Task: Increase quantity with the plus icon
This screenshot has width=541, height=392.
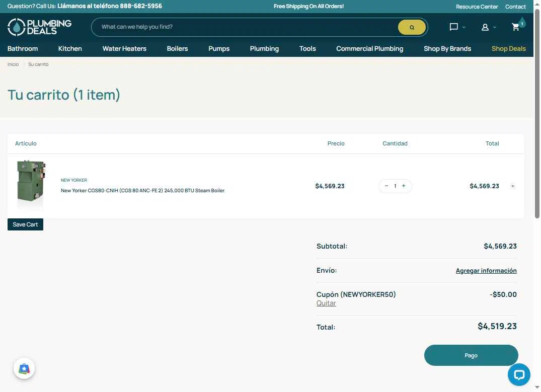Action: pos(404,186)
